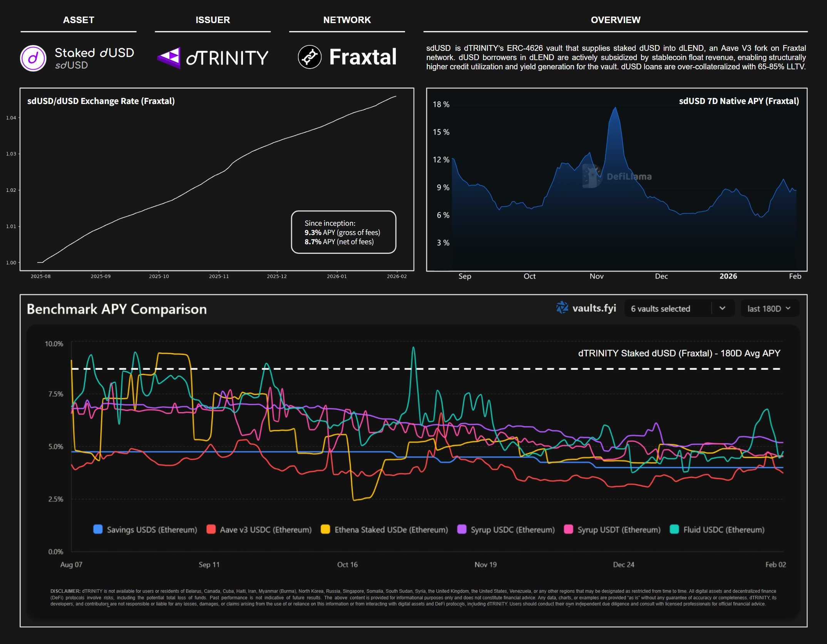Viewport: 827px width, 644px height.
Task: Click the vaults.fyi blue logo icon
Action: click(562, 308)
